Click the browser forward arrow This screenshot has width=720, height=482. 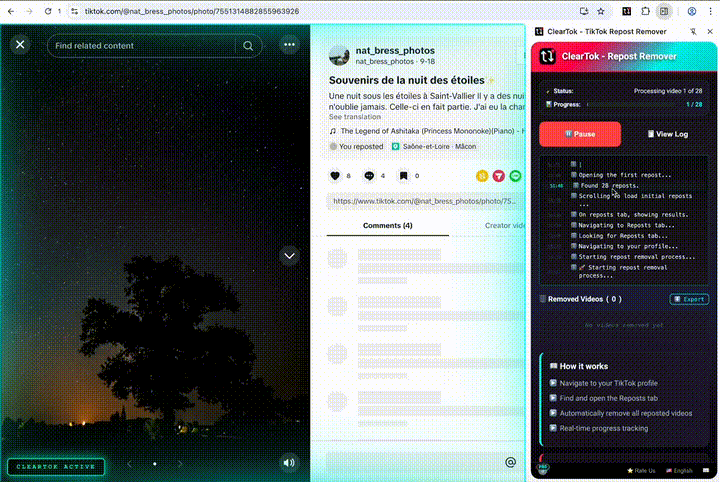[x=29, y=11]
